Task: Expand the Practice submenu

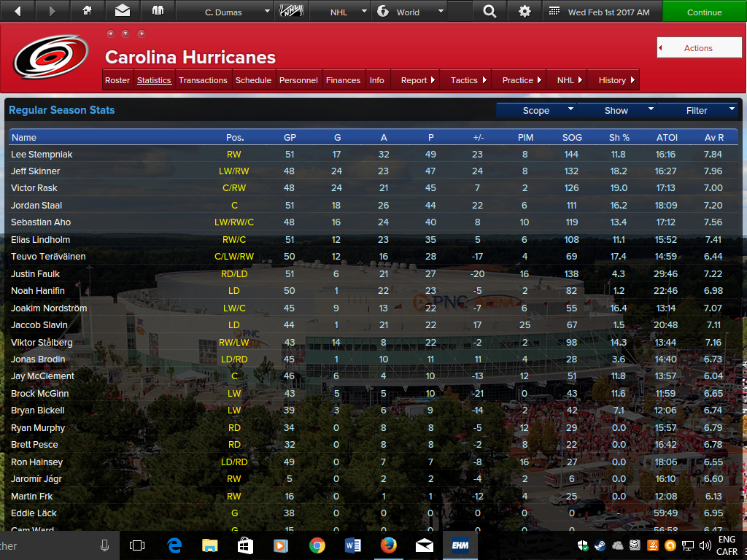Action: [521, 80]
